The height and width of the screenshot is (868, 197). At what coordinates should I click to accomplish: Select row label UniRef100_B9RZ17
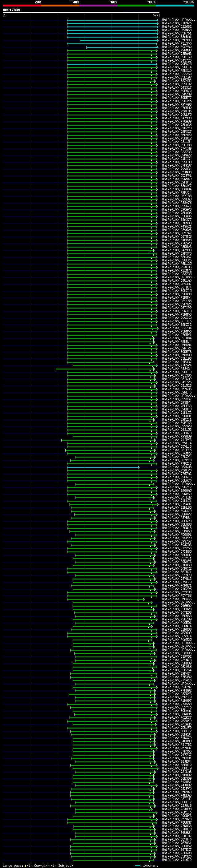pyautogui.click(x=177, y=487)
